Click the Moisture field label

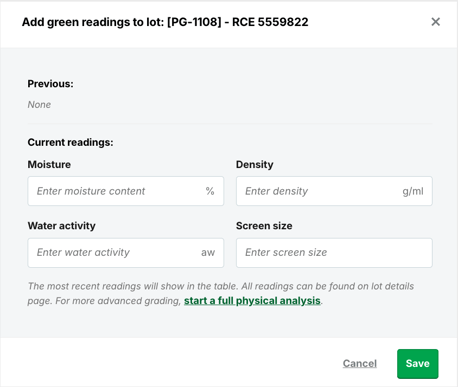49,164
